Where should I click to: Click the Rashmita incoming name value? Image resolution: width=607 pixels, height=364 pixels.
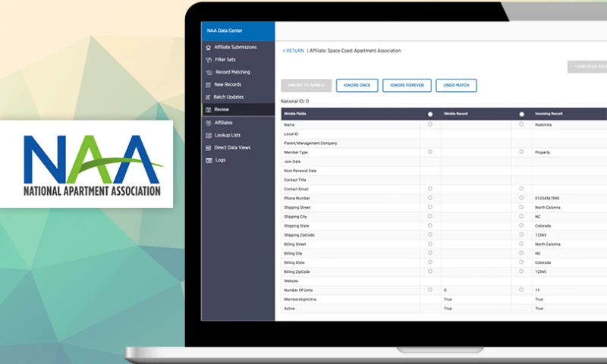[x=543, y=125]
